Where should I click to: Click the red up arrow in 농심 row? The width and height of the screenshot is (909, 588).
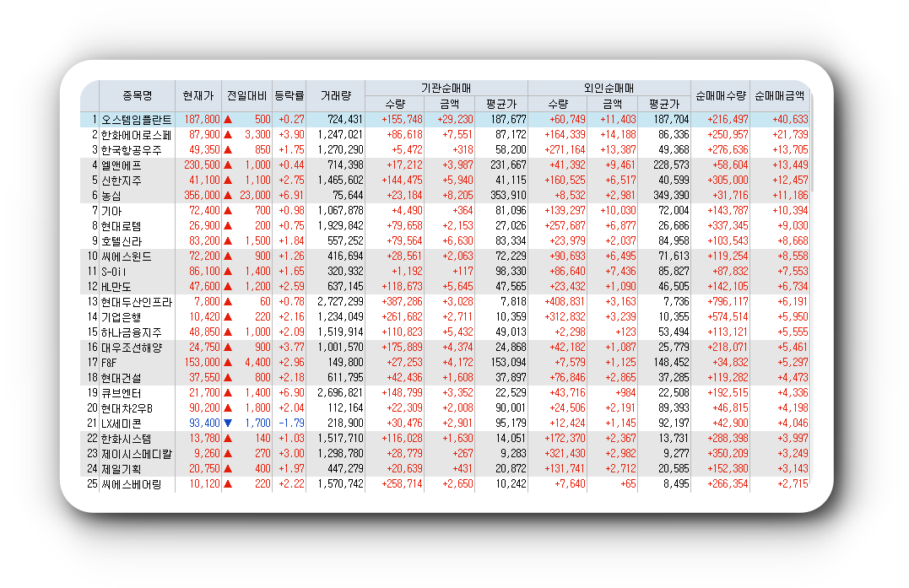point(228,195)
